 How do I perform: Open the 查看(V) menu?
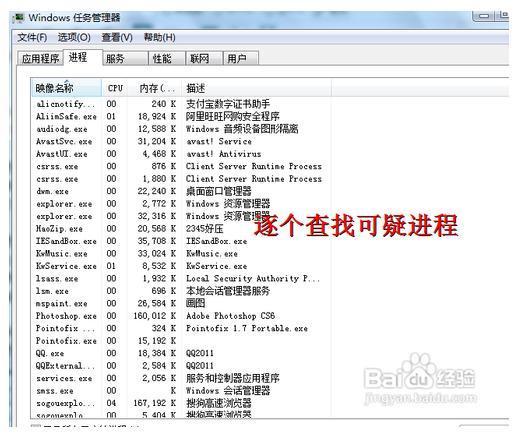pyautogui.click(x=117, y=37)
